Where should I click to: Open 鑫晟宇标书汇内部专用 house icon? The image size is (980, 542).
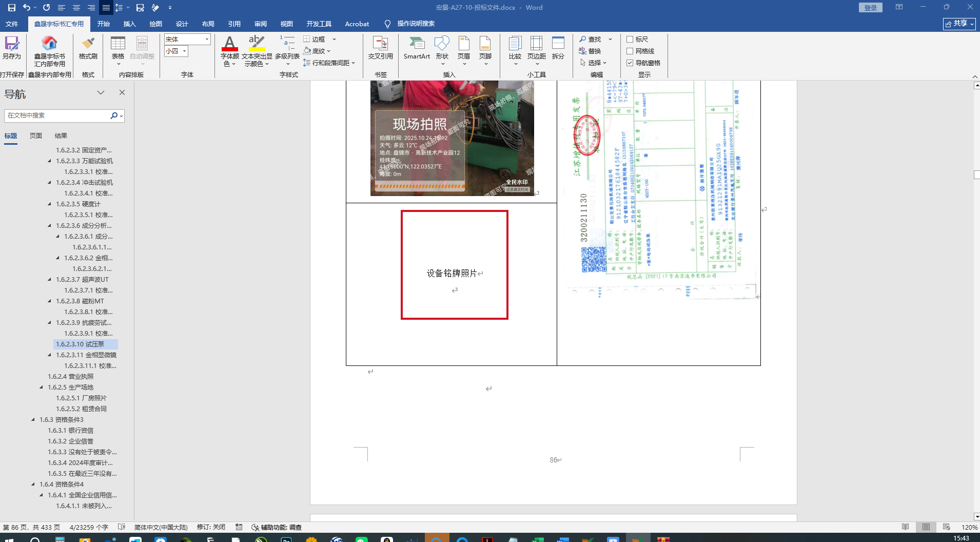tap(49, 51)
